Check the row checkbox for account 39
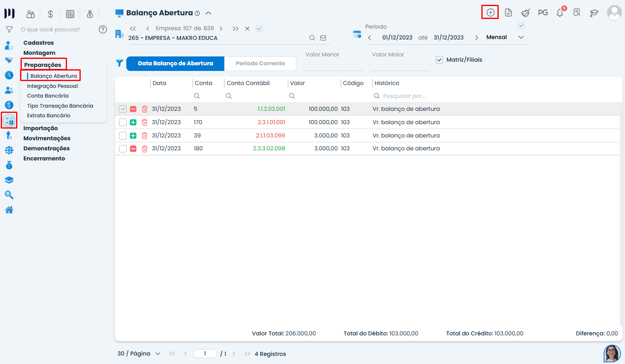 (x=123, y=136)
